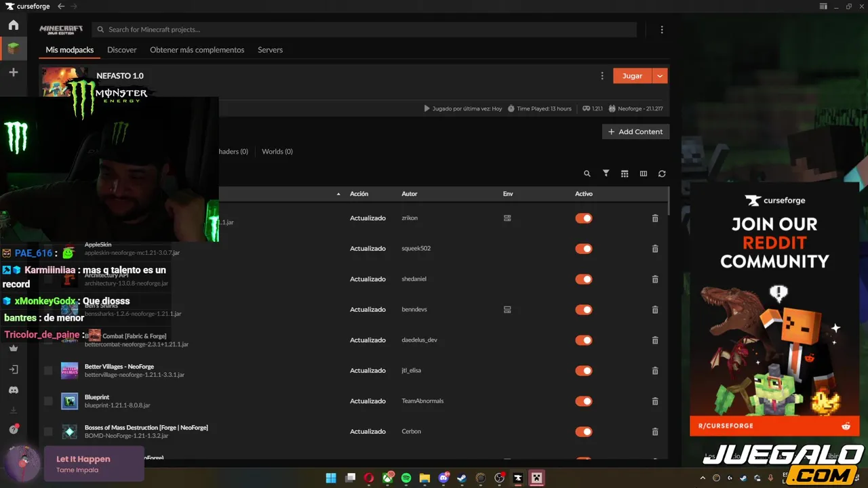Delete Better Villages with trash icon
Screen dimensions: 868x488
coord(655,371)
